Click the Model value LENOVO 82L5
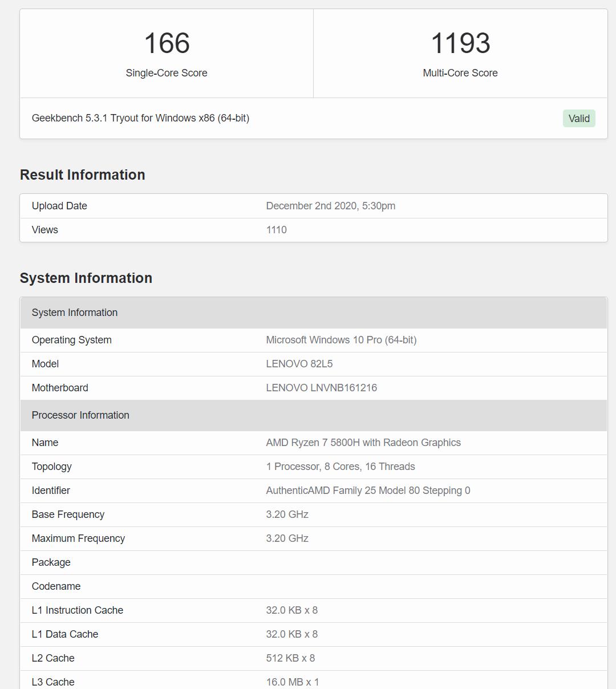The height and width of the screenshot is (689, 616). pyautogui.click(x=299, y=363)
